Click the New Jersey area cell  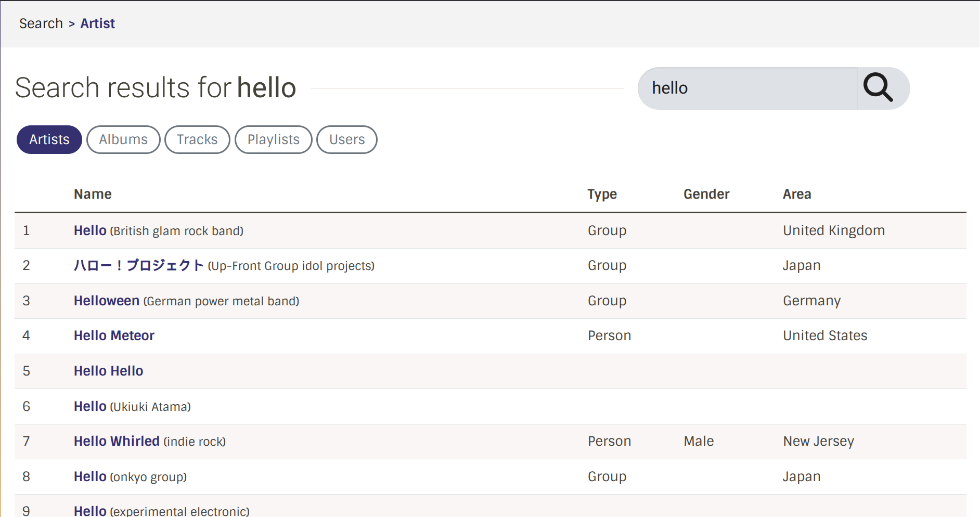pos(819,441)
